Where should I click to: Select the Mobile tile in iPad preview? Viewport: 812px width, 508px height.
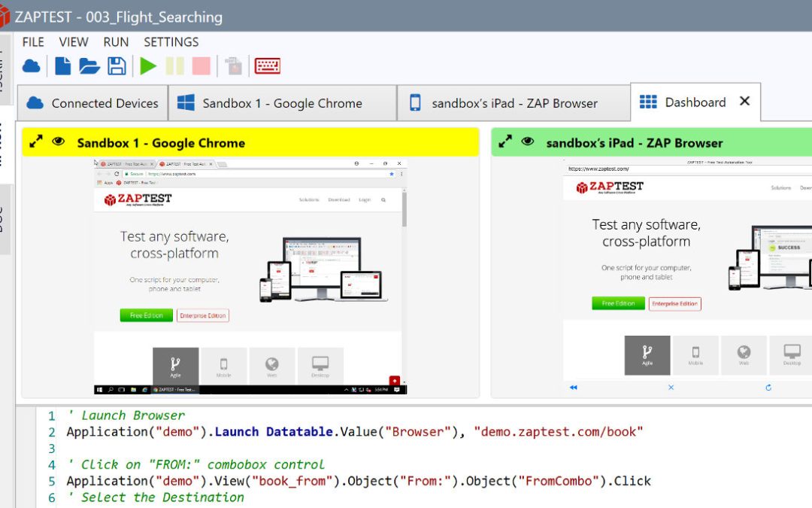pos(695,355)
